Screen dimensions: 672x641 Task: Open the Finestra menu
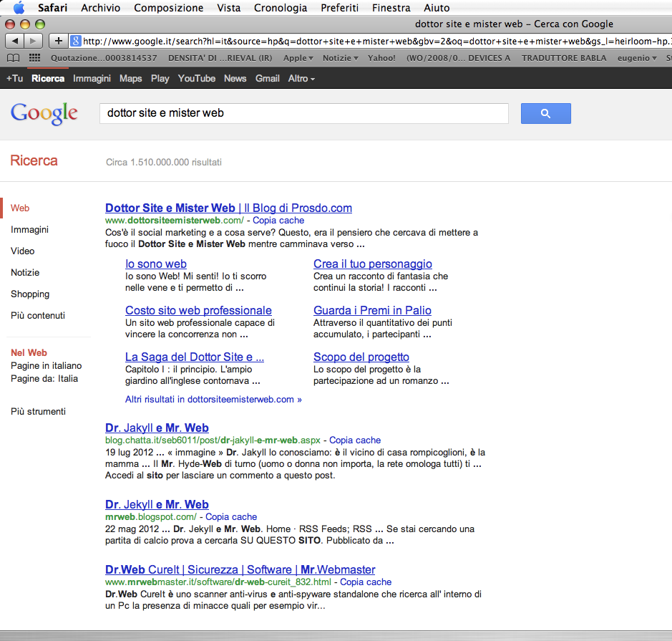tap(391, 8)
